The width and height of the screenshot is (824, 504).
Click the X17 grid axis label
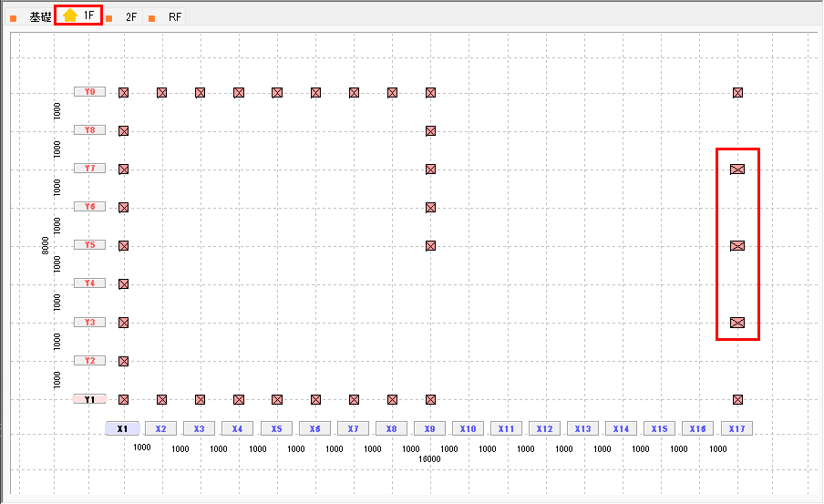[736, 428]
